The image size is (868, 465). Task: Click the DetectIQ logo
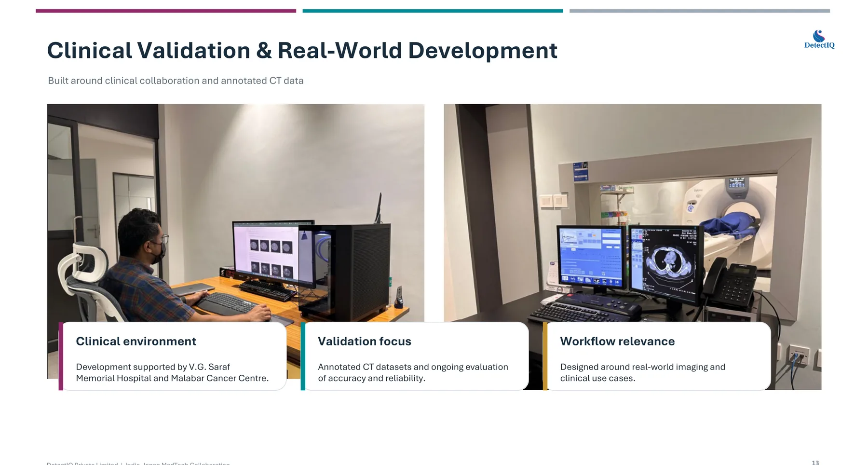point(819,39)
